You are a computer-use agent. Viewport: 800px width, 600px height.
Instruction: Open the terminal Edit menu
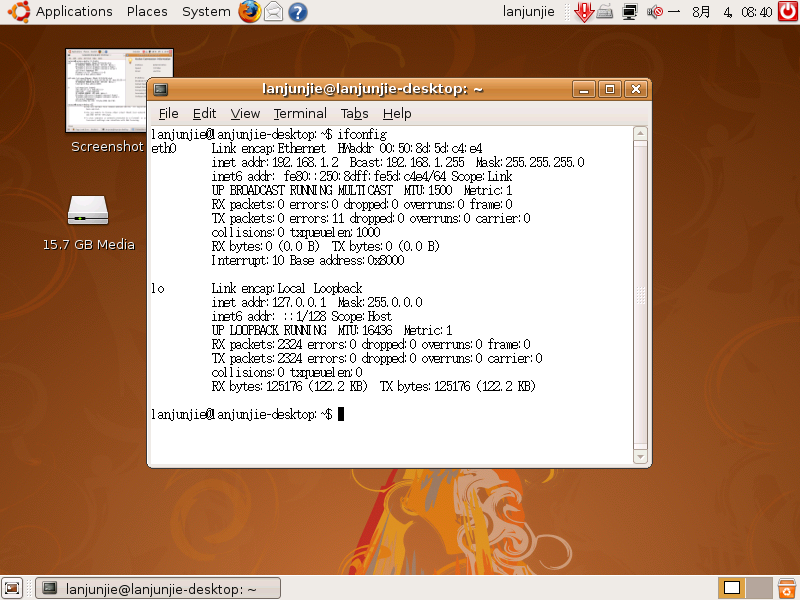pyautogui.click(x=204, y=113)
